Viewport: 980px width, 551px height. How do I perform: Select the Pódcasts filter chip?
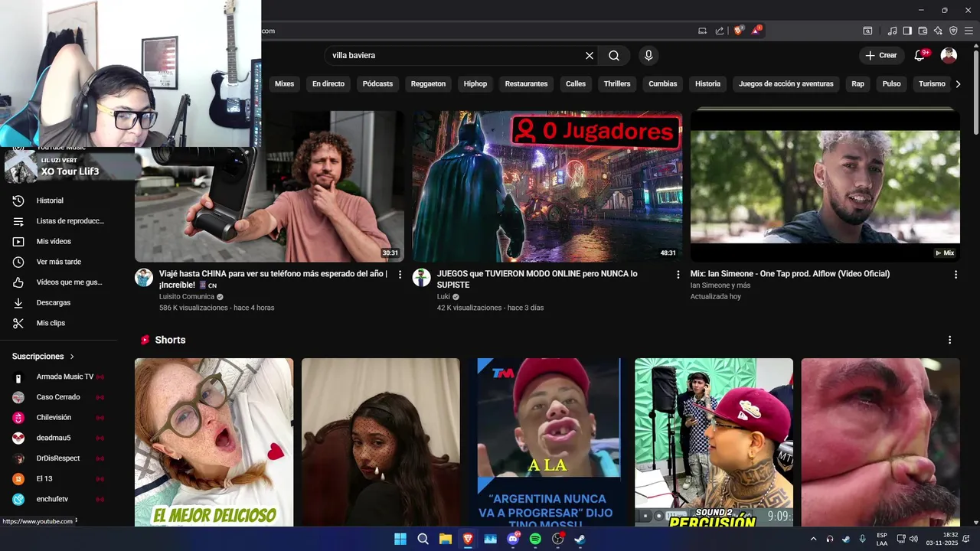click(x=377, y=83)
